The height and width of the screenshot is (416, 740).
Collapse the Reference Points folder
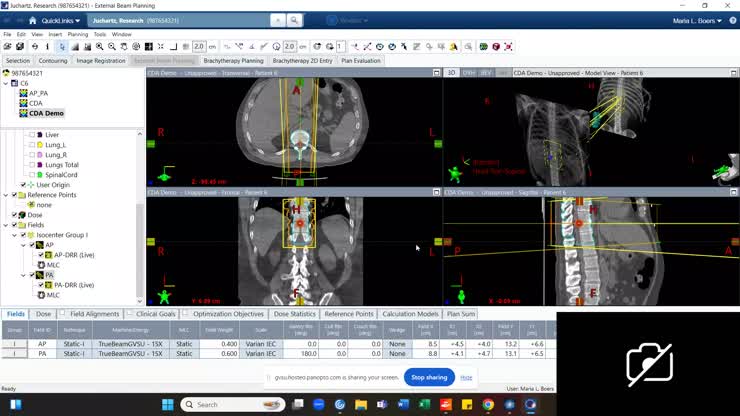pos(6,195)
